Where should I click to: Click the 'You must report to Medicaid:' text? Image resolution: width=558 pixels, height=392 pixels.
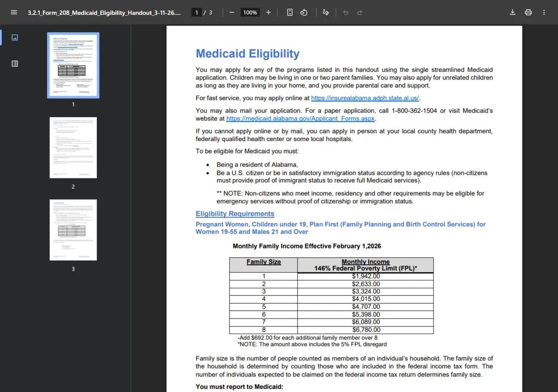[239, 387]
